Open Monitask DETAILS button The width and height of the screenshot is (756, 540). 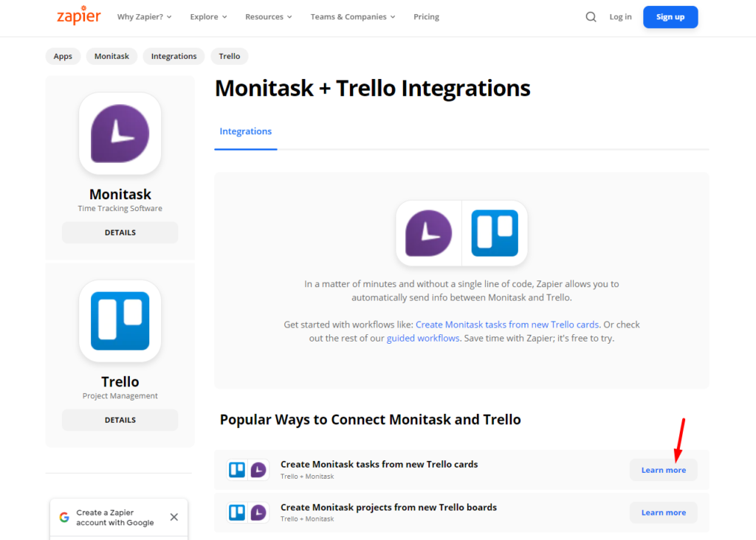(x=120, y=232)
